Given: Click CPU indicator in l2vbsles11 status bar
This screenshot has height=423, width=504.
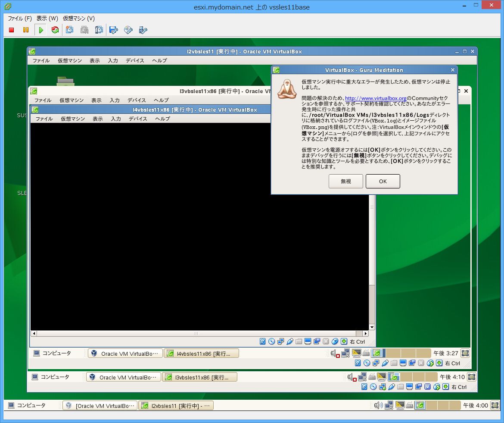Looking at the screenshot, I should (427, 387).
